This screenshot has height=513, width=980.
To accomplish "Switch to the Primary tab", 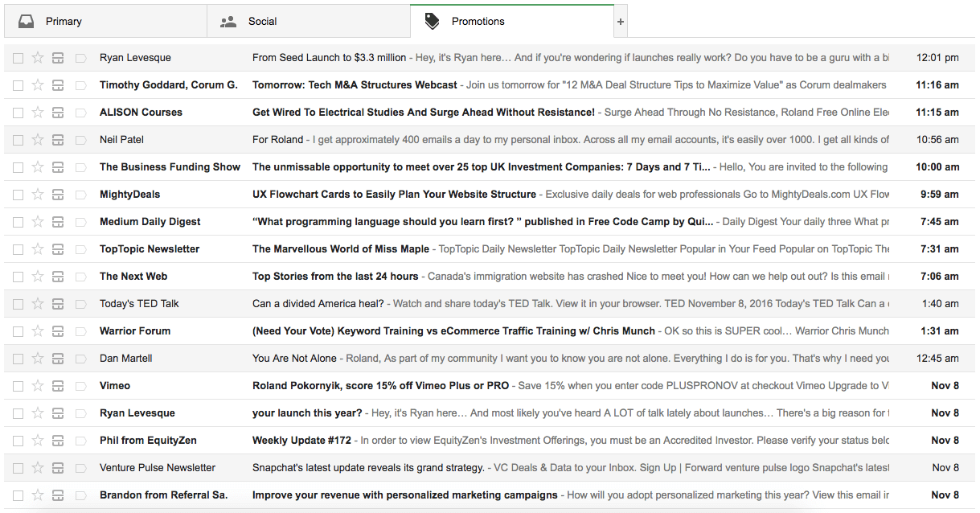I will (105, 22).
